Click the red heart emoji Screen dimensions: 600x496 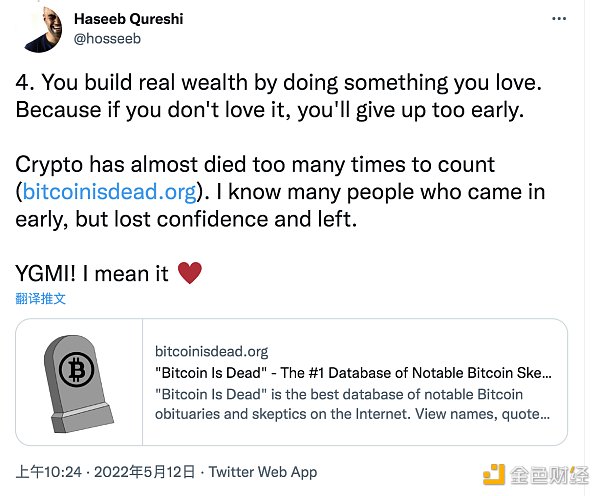point(189,273)
